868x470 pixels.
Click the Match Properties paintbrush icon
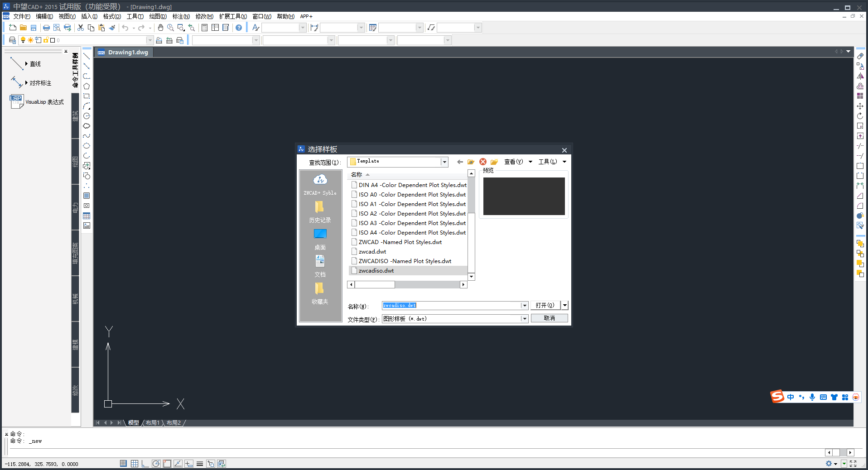(x=112, y=28)
